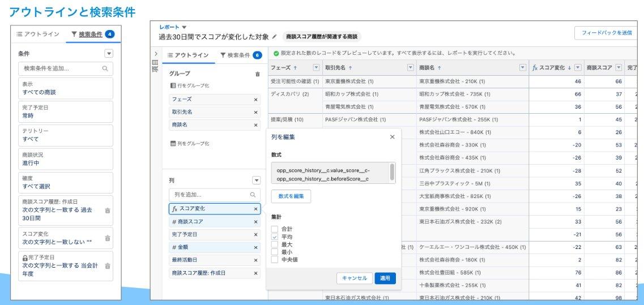644x305 pixels.
Task: Switch to 検索条件 tab in report builder
Action: (x=241, y=55)
